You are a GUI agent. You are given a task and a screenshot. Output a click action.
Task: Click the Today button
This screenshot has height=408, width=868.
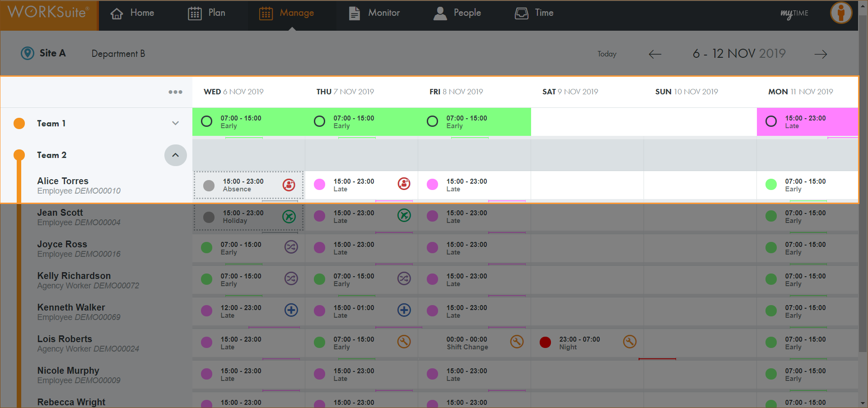click(607, 54)
